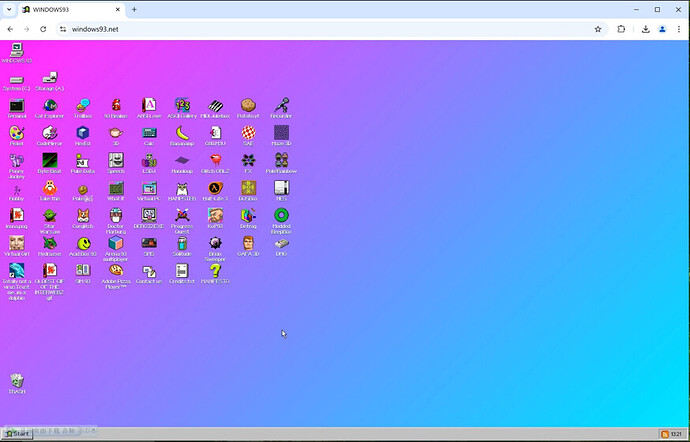The height and width of the screenshot is (442, 690).
Task: Open the Corglitch corgi icon
Action: (83, 216)
